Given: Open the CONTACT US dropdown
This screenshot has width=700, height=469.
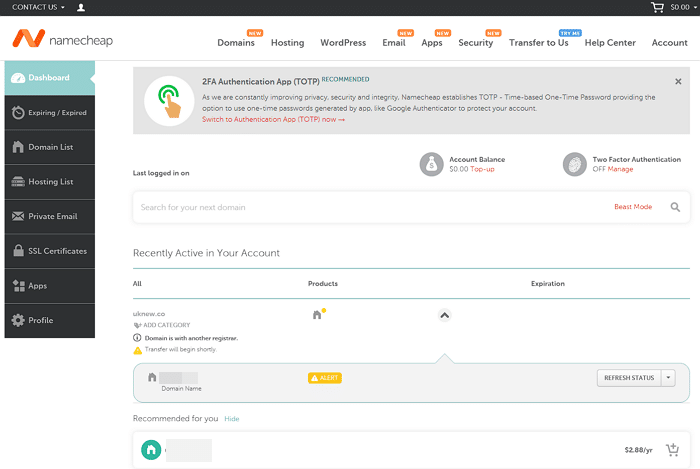Looking at the screenshot, I should (x=38, y=7).
